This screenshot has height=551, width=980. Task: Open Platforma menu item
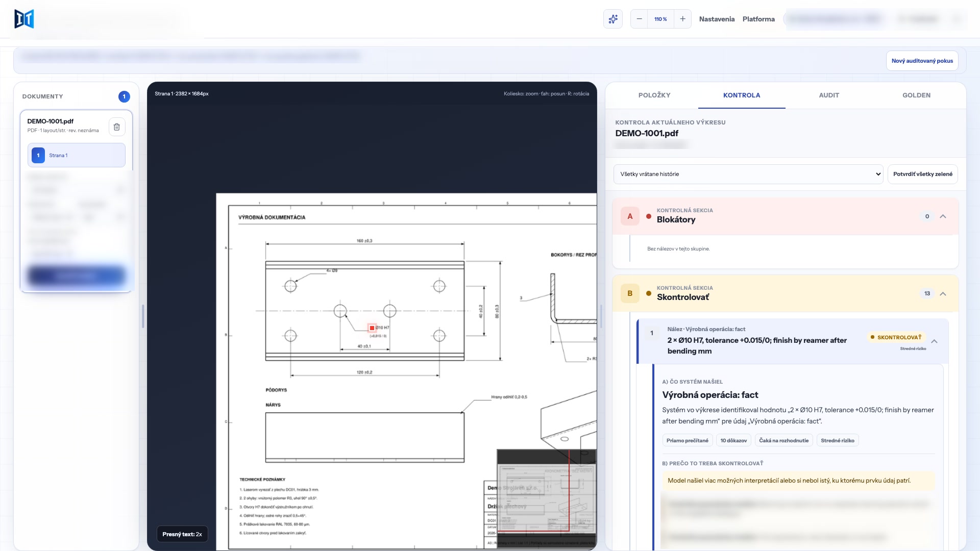(758, 19)
